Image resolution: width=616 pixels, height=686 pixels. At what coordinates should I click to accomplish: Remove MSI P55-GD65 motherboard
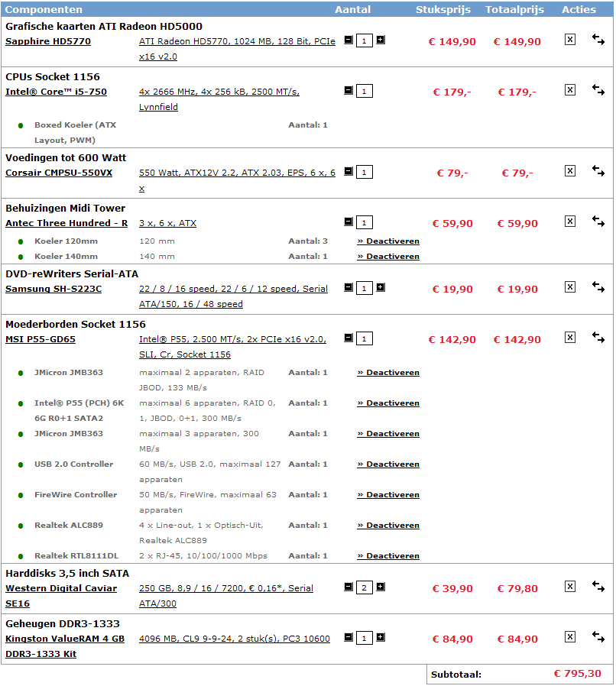[x=570, y=338]
